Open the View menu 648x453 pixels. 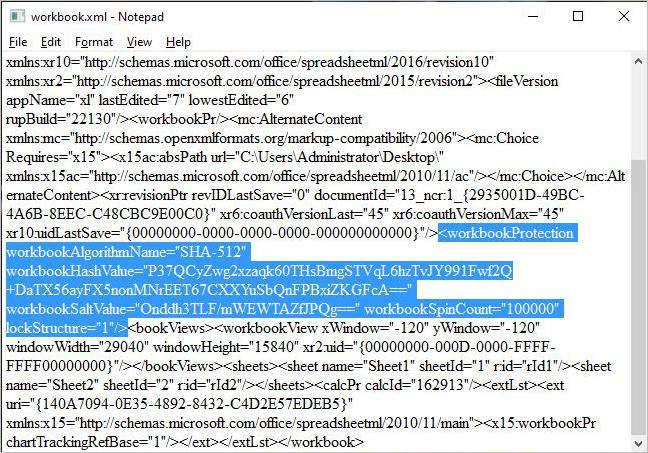(139, 42)
